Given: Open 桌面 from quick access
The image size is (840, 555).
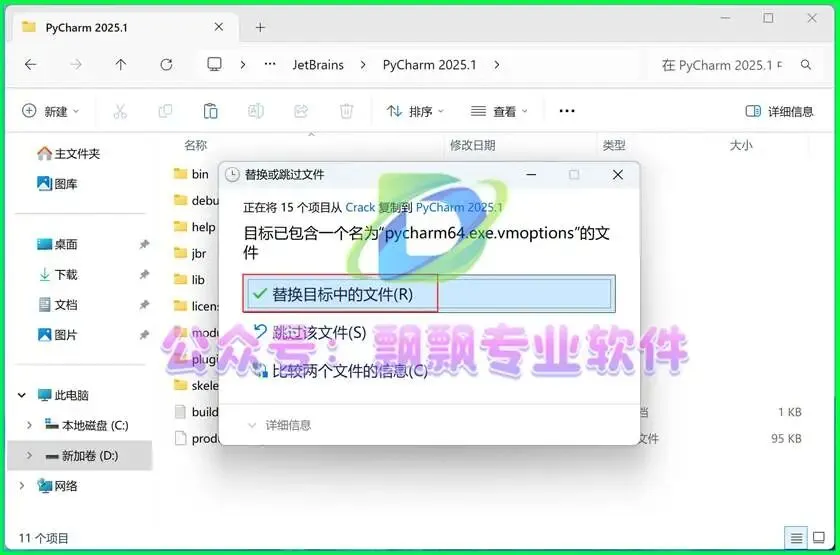Looking at the screenshot, I should tap(57, 244).
